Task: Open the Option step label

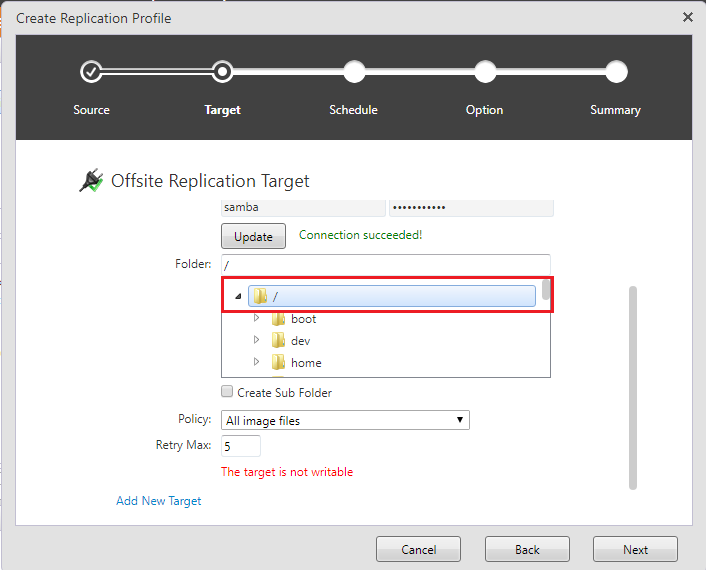Action: pos(484,110)
